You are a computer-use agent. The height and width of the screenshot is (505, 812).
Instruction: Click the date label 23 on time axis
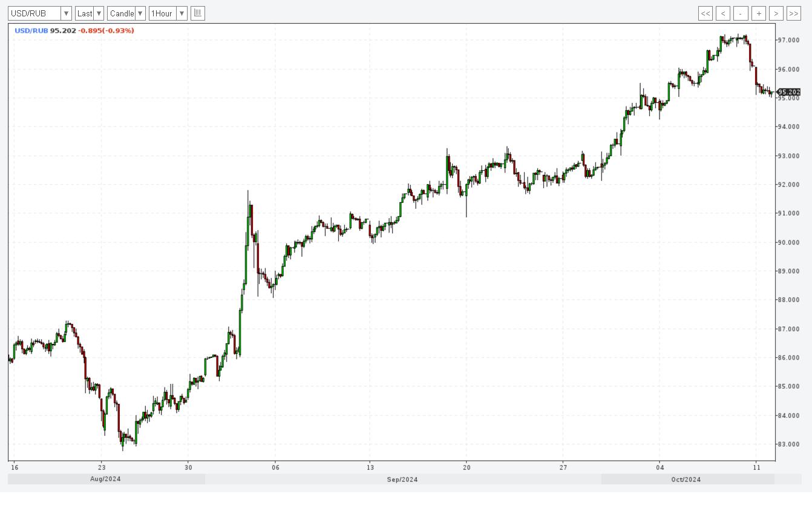click(x=102, y=467)
